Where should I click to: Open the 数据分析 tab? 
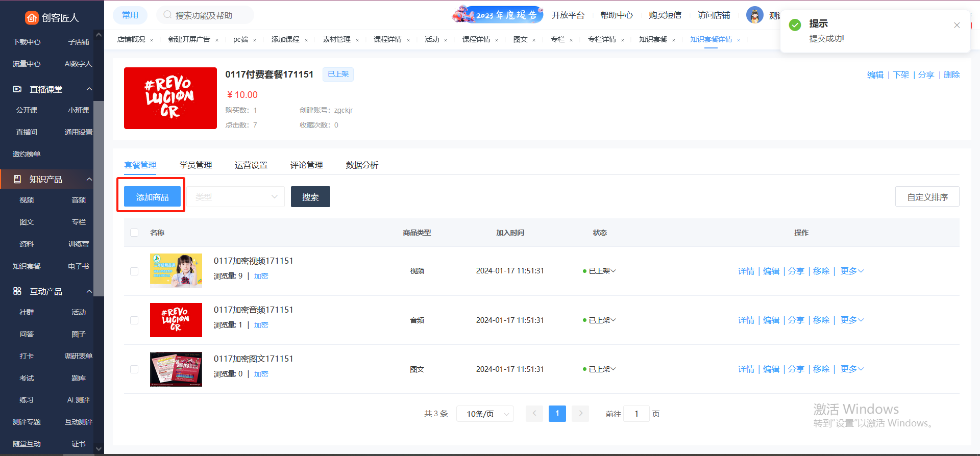(362, 165)
